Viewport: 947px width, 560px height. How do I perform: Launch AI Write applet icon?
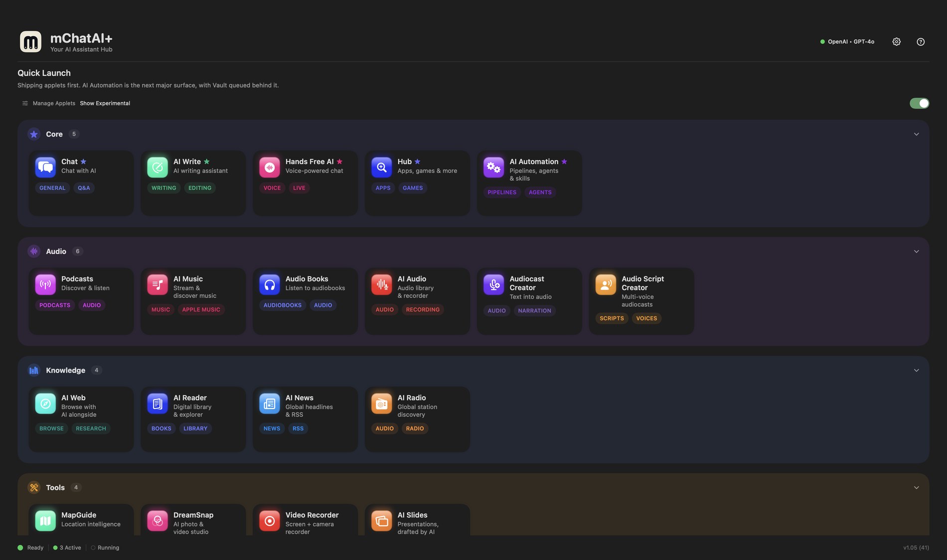158,167
